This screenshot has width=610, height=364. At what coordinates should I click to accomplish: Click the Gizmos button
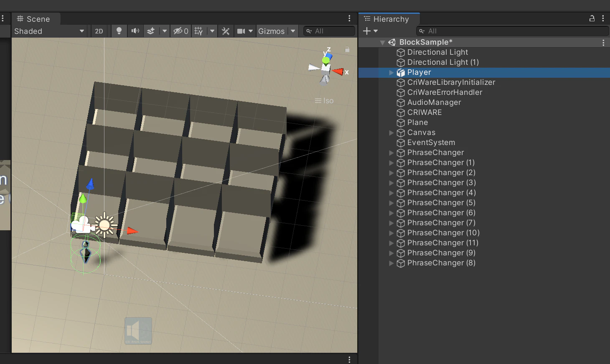[271, 31]
